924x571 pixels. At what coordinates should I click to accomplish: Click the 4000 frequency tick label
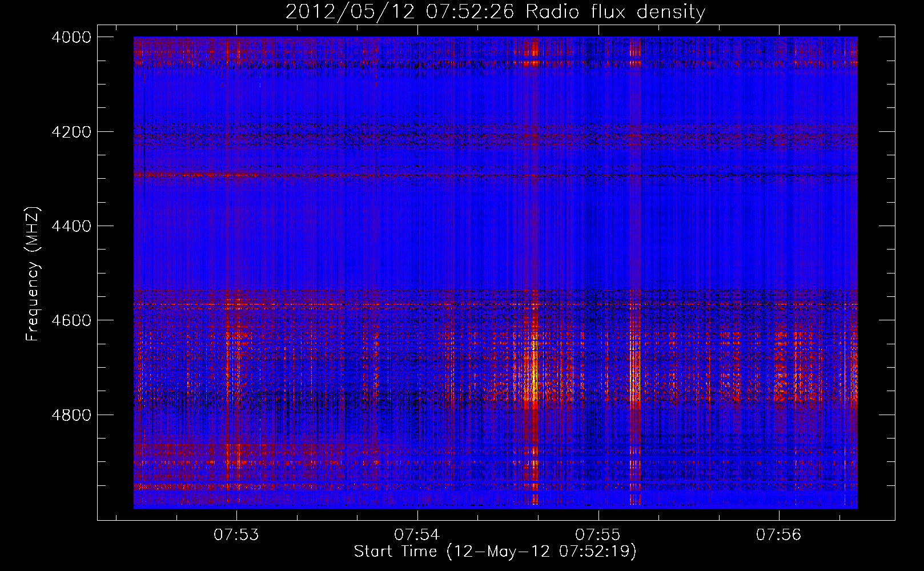click(x=71, y=37)
